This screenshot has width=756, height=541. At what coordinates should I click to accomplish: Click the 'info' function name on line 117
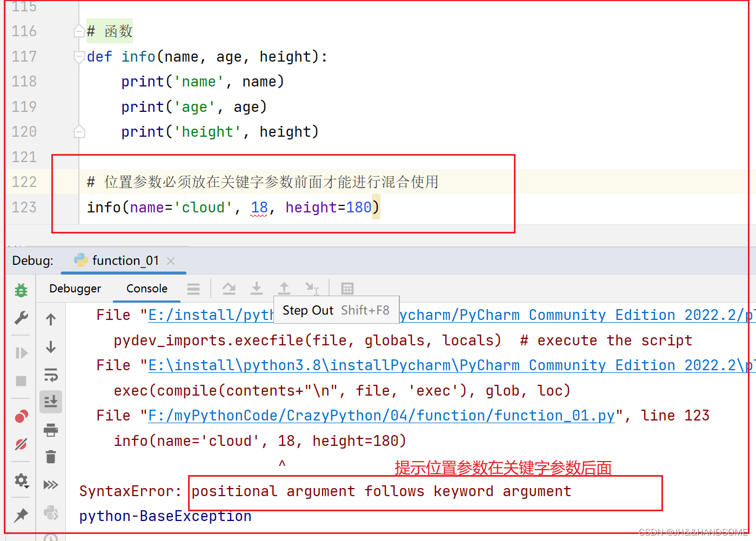[138, 57]
